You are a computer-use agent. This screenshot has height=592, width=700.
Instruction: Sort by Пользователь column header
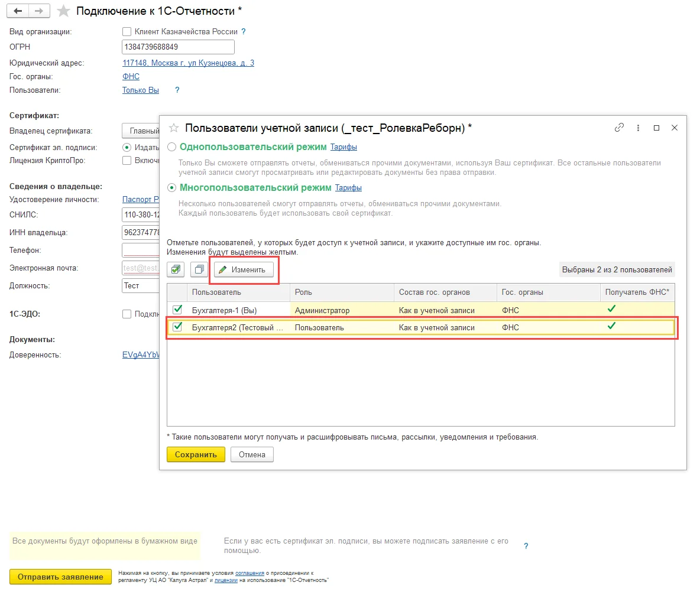[238, 292]
